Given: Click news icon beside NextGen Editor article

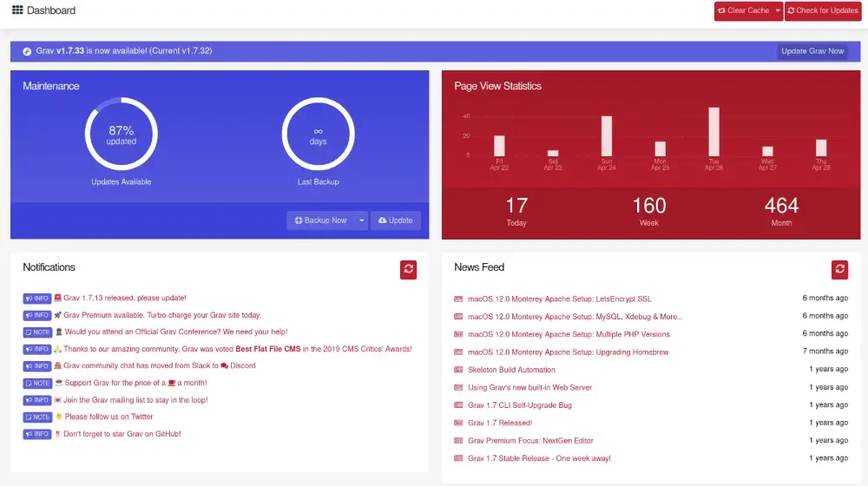Looking at the screenshot, I should click(x=458, y=441).
